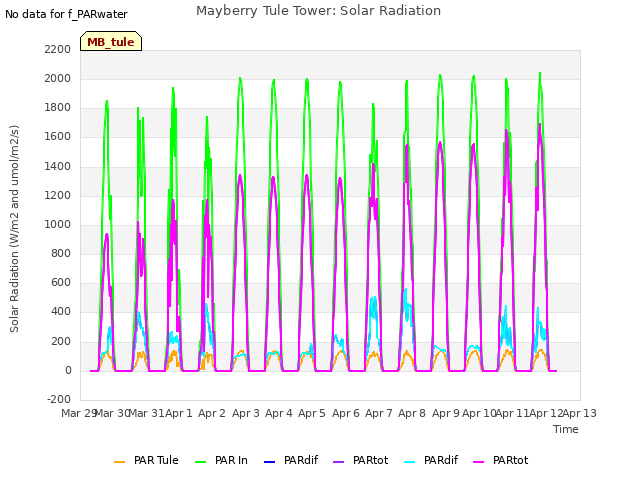Click the 'Apr 2' x-axis date label
The image size is (640, 480).
212,413
